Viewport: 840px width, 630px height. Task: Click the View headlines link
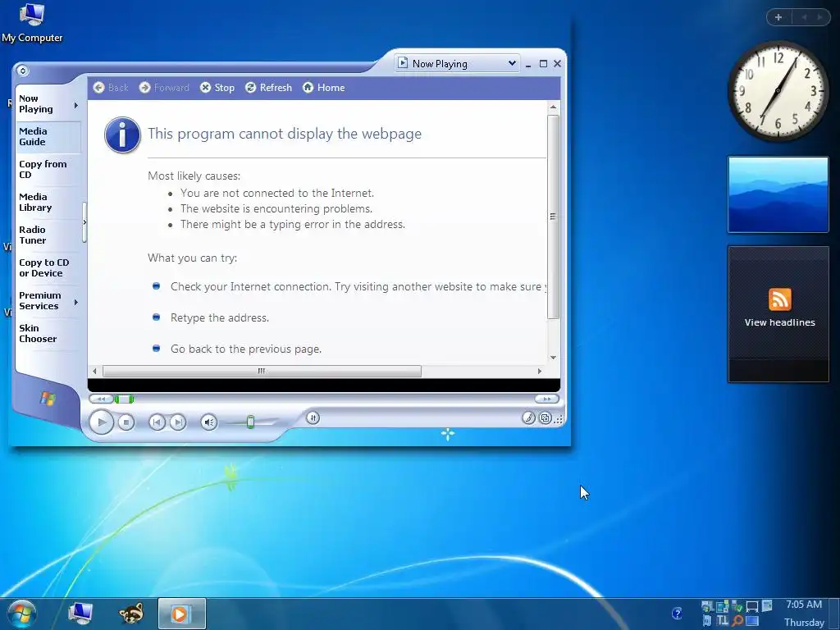tap(779, 322)
